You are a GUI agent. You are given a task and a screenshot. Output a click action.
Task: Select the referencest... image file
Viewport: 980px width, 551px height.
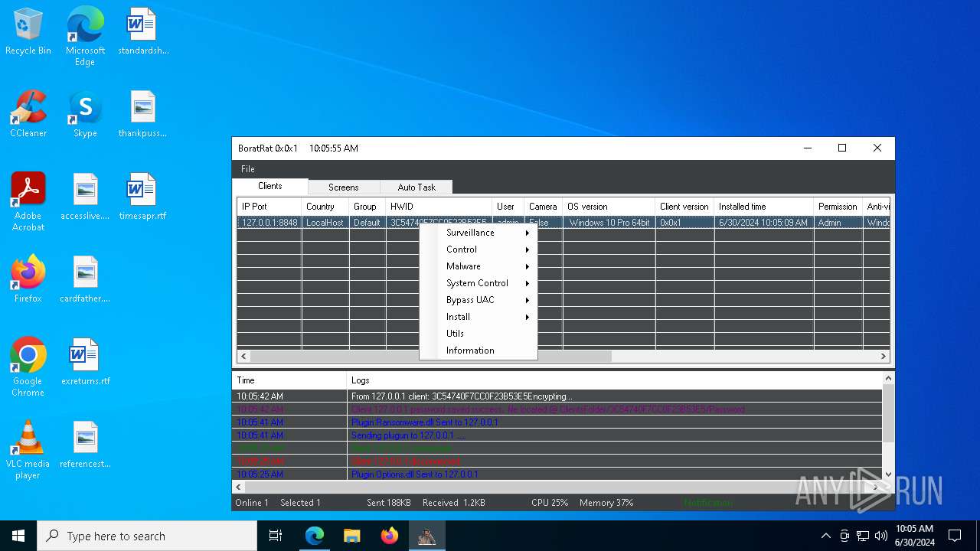point(85,445)
